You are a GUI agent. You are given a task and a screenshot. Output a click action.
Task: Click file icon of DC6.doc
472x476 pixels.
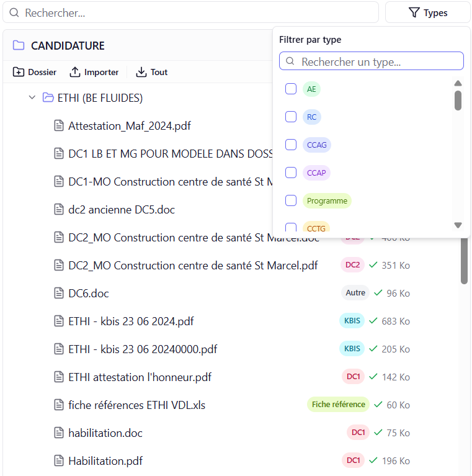[x=59, y=293]
